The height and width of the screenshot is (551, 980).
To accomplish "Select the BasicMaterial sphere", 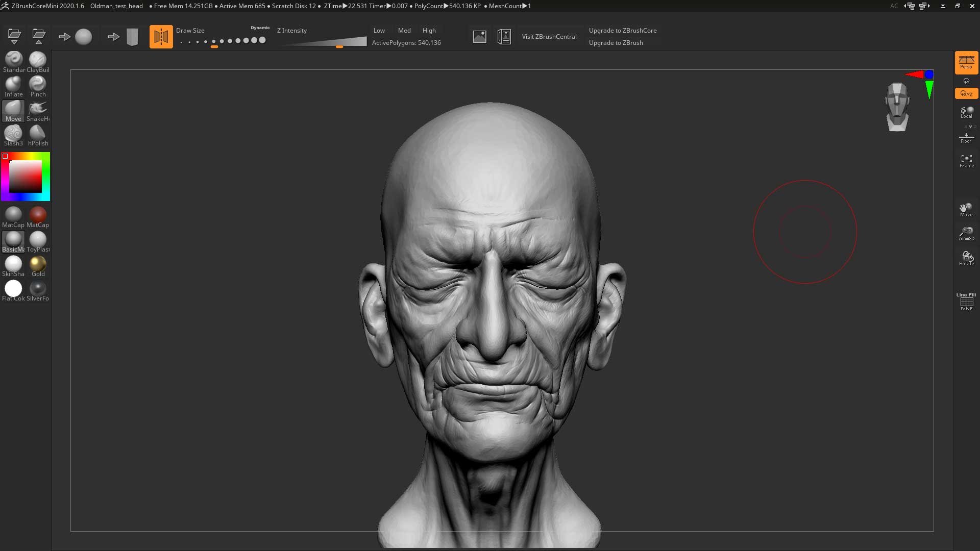I will point(13,242).
